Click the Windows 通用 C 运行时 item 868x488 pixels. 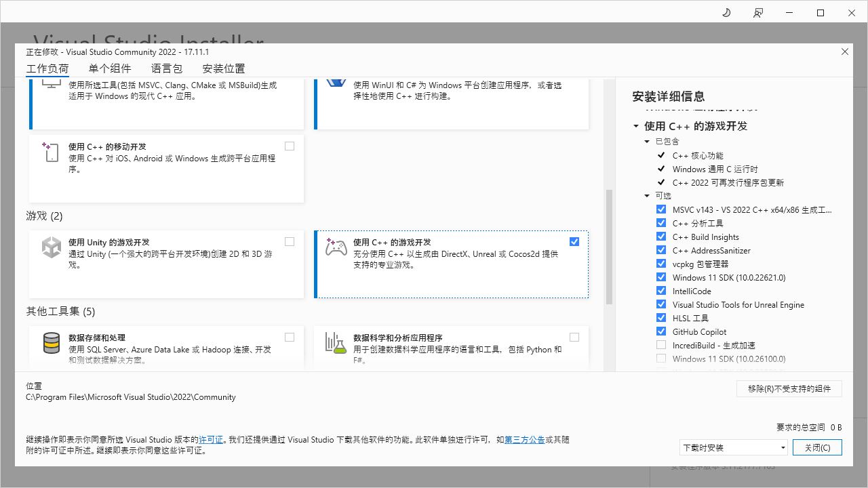click(715, 169)
